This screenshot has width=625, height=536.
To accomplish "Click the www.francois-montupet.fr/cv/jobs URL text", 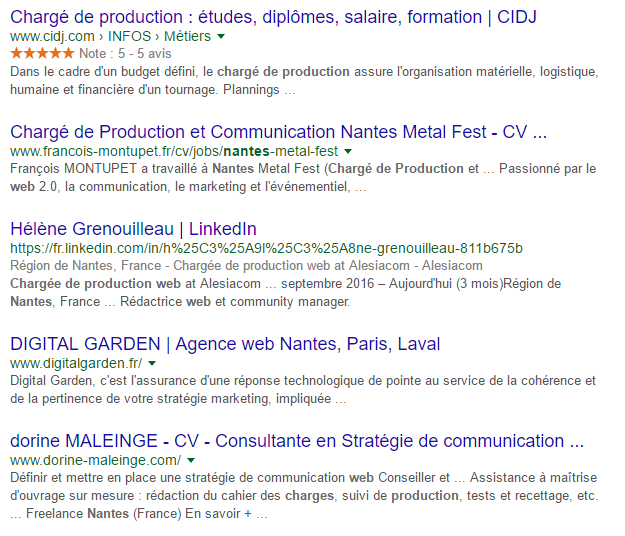I will [x=174, y=151].
